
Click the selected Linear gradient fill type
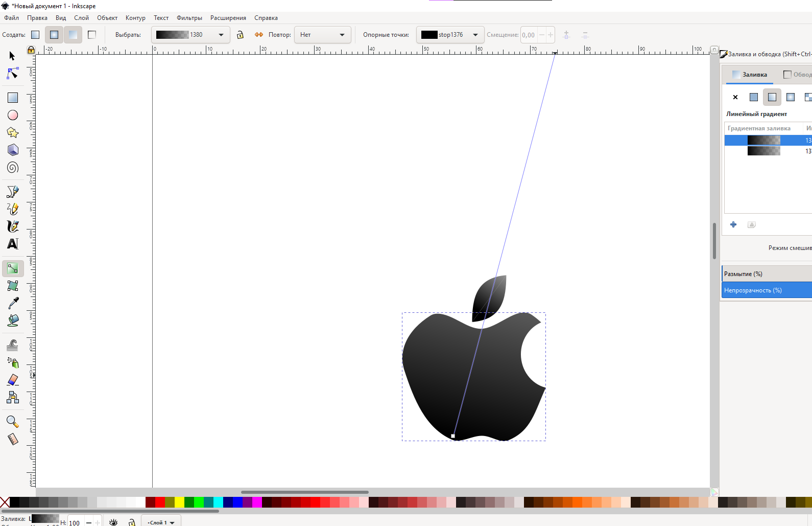pyautogui.click(x=772, y=97)
